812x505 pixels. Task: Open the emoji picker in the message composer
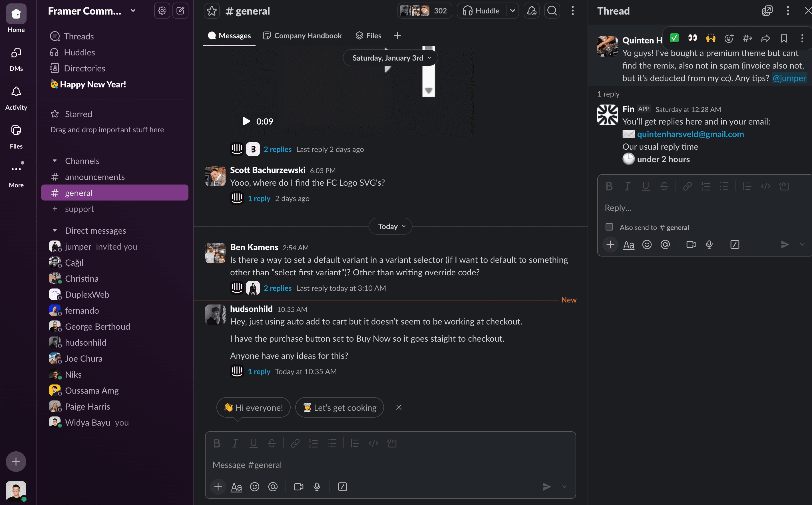pyautogui.click(x=255, y=487)
